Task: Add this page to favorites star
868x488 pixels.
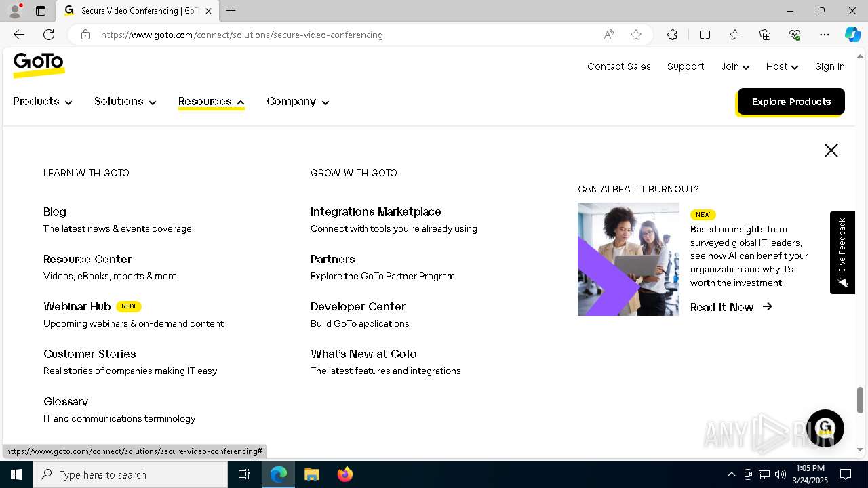Action: (x=636, y=35)
